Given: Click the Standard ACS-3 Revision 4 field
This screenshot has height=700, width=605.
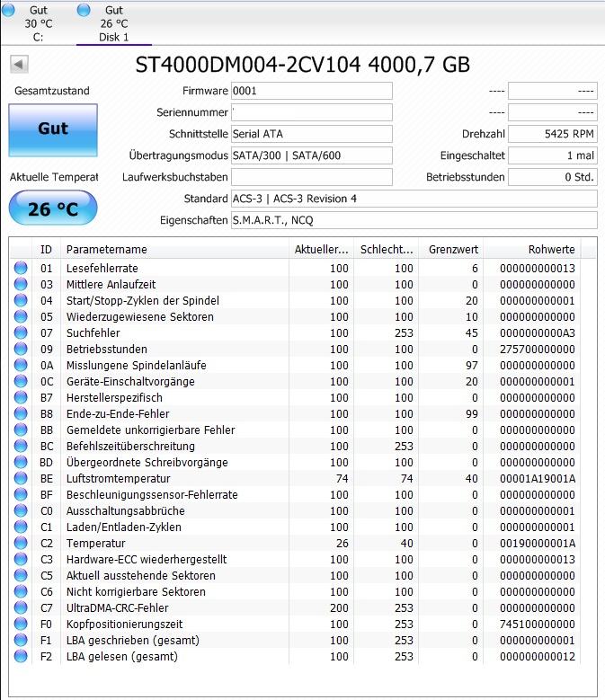Looking at the screenshot, I should pos(414,199).
